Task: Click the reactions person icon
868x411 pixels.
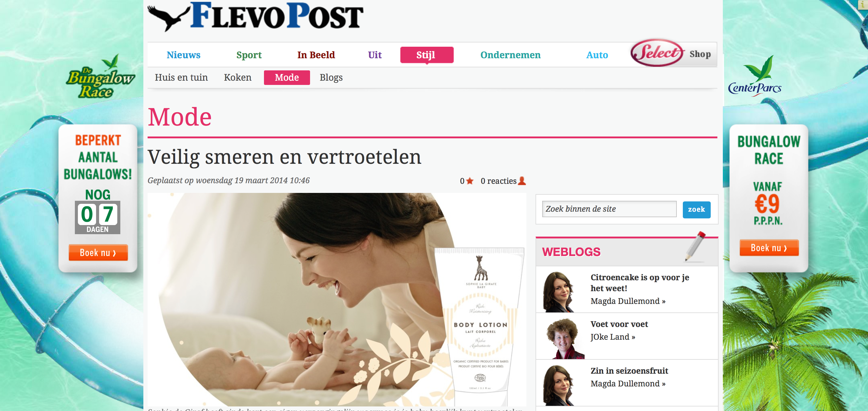Action: [522, 181]
